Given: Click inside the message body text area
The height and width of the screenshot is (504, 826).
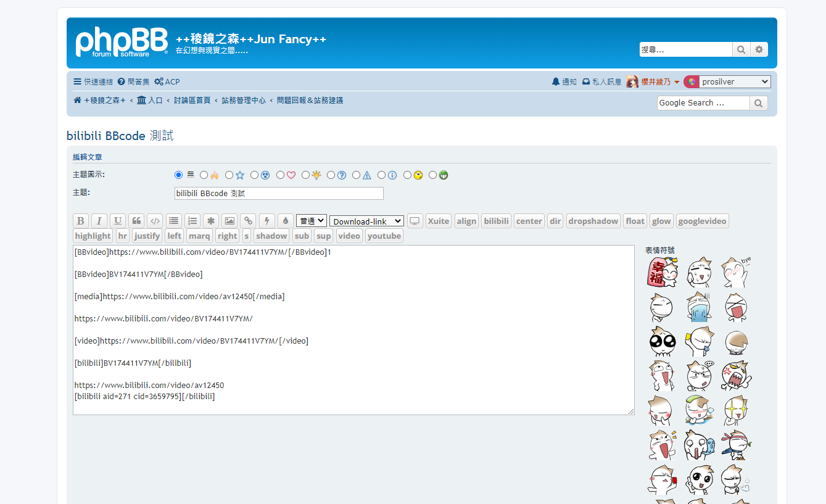Looking at the screenshot, I should click(353, 330).
